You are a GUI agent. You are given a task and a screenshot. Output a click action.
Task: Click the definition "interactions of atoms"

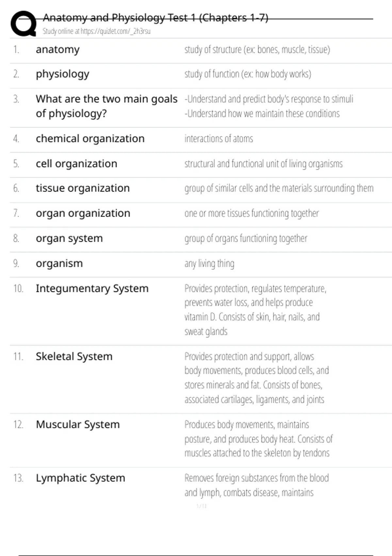coord(219,139)
